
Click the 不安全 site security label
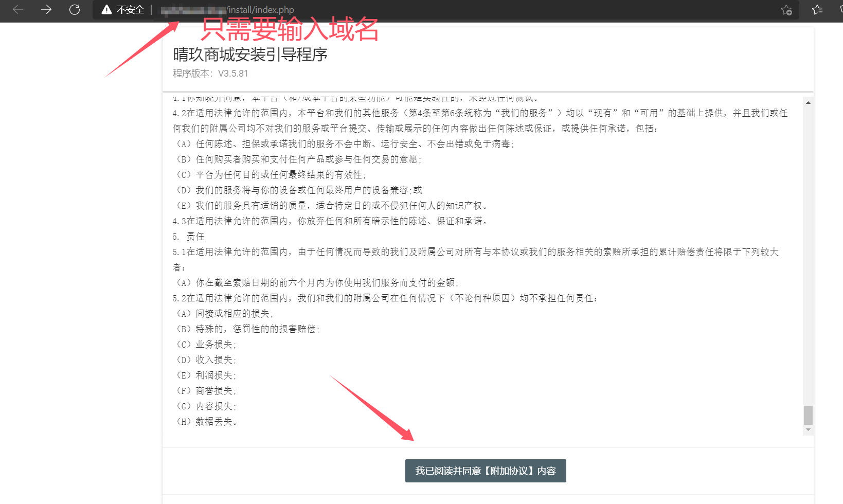(x=130, y=10)
